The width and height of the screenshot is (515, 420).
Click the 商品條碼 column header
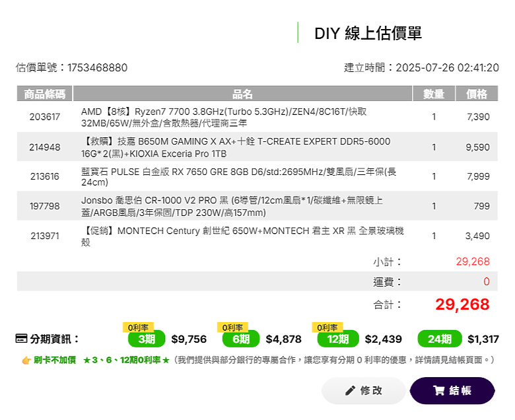(45, 94)
